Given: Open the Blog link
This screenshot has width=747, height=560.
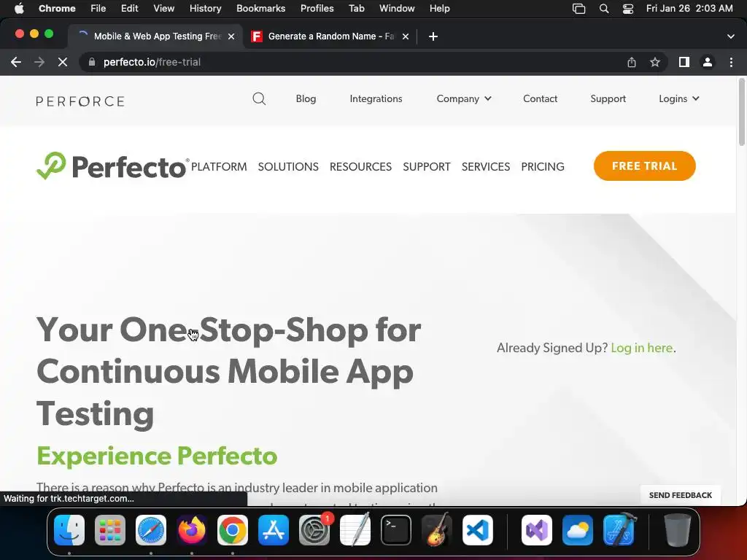Looking at the screenshot, I should (306, 99).
